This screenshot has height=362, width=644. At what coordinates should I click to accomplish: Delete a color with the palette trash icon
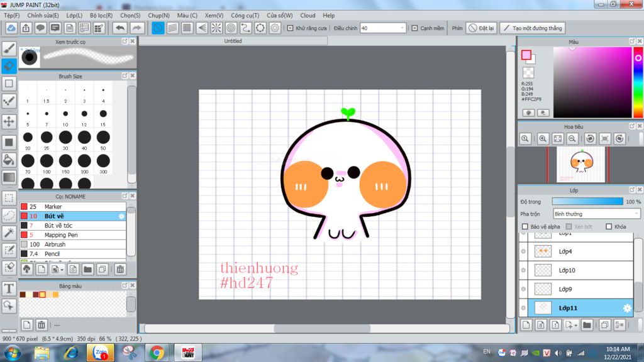point(42,325)
